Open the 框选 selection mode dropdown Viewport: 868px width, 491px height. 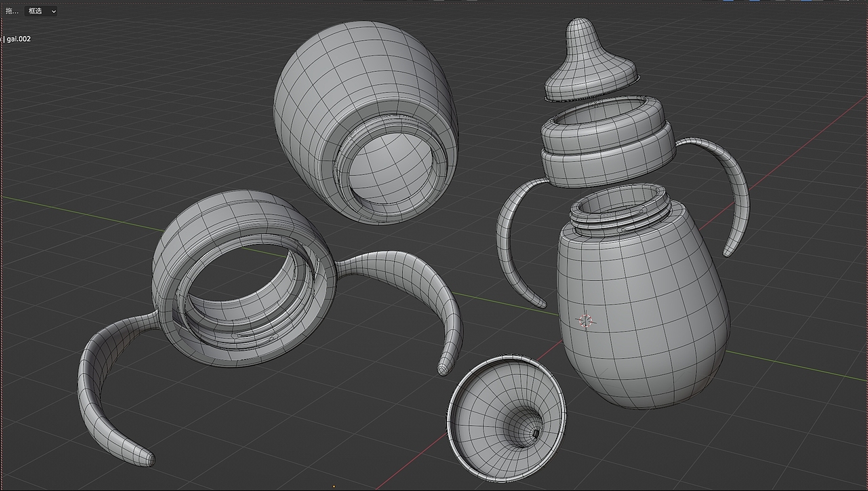41,11
